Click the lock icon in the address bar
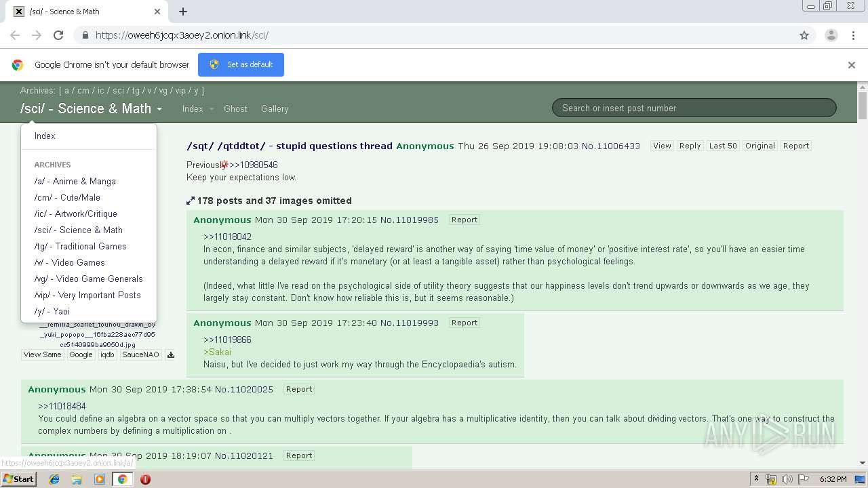The height and width of the screenshot is (488, 868). (85, 35)
